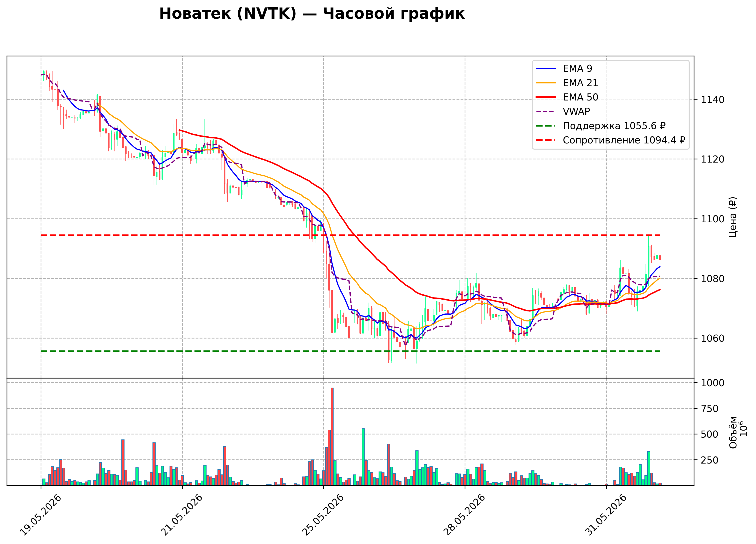This screenshot has height=544, width=756.
Task: Click the 500 volume axis label
Action: (710, 434)
